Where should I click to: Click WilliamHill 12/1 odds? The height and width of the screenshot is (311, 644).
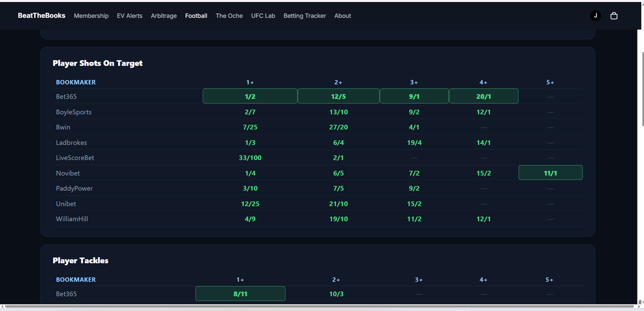(x=484, y=219)
